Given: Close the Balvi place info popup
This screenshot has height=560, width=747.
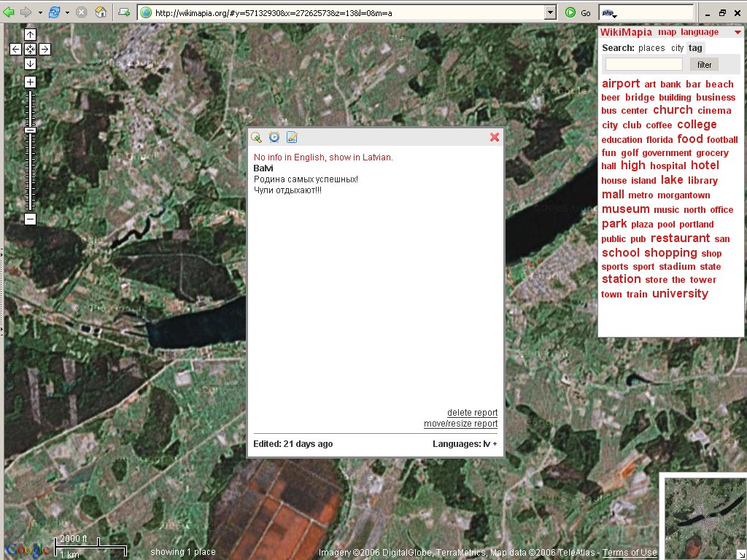Looking at the screenshot, I should pos(495,137).
